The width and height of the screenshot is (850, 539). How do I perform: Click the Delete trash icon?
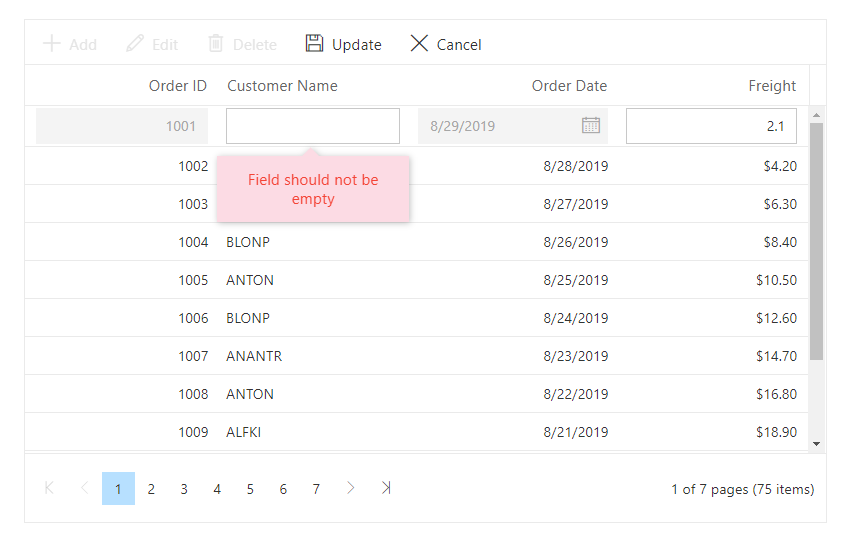point(216,44)
